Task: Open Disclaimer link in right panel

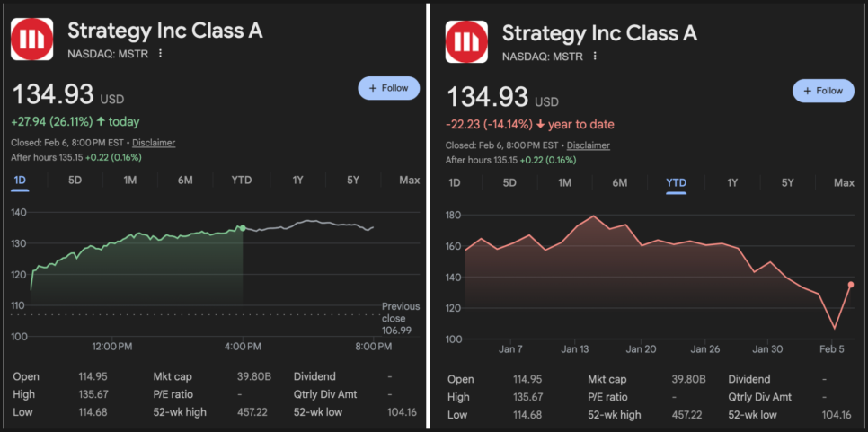Action: coord(589,145)
